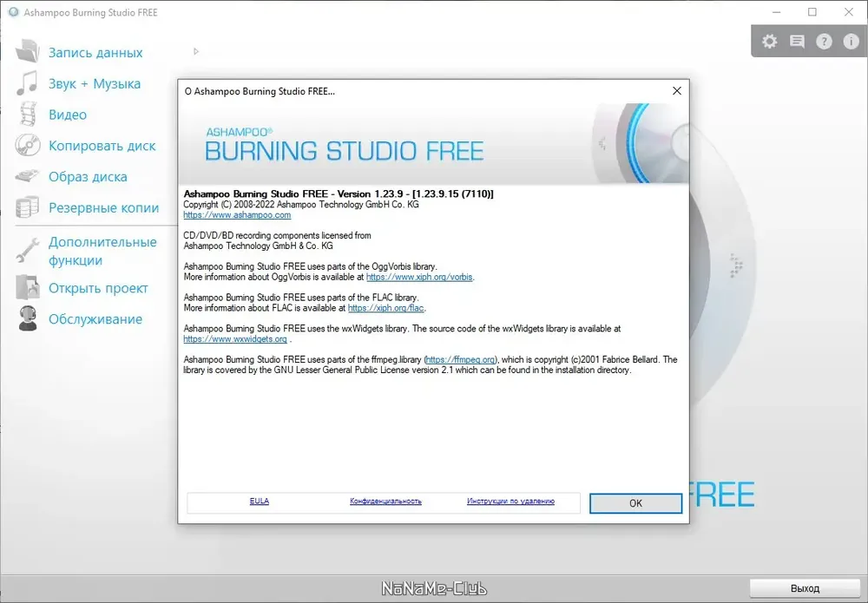Open the xiph.org/vorbis link
This screenshot has height=603, width=868.
click(x=419, y=277)
